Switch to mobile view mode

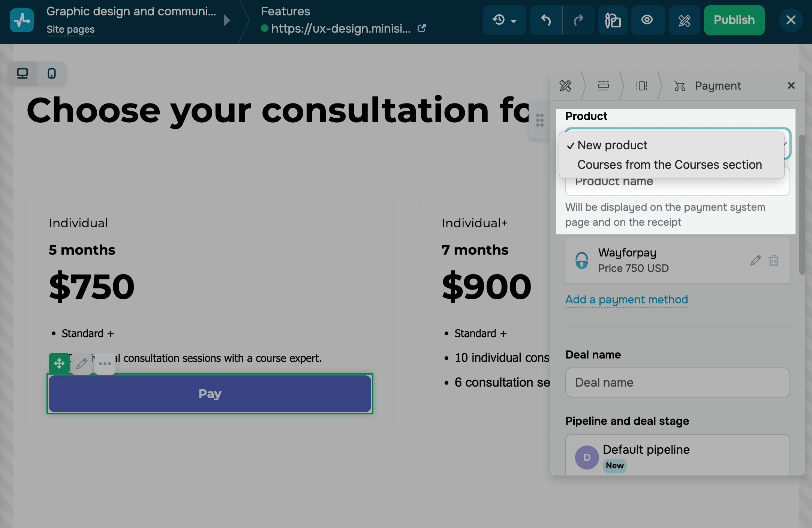click(x=52, y=73)
